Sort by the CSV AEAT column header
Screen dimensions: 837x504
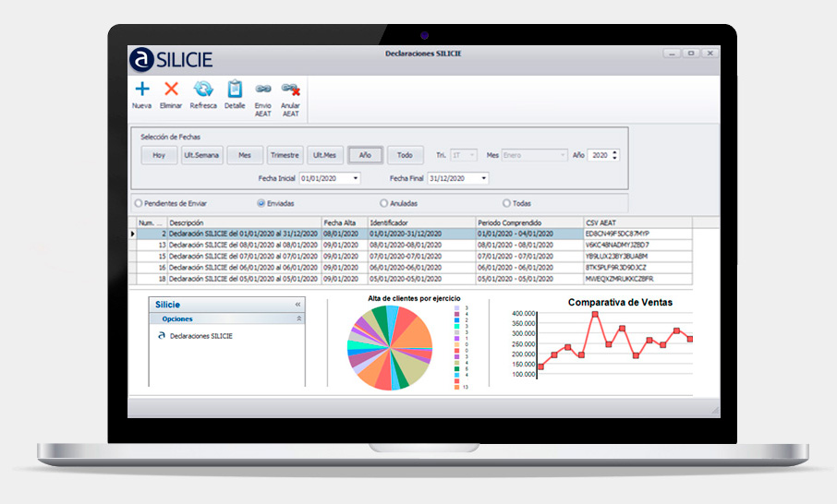637,222
